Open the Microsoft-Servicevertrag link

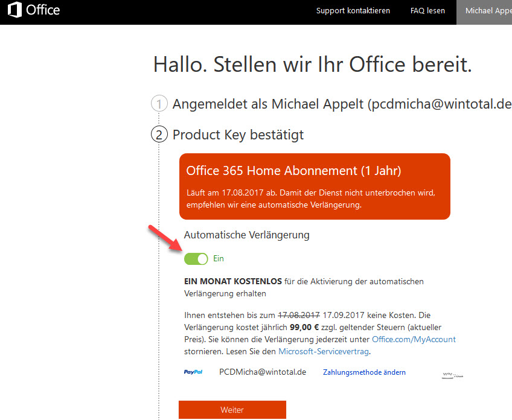pos(323,351)
